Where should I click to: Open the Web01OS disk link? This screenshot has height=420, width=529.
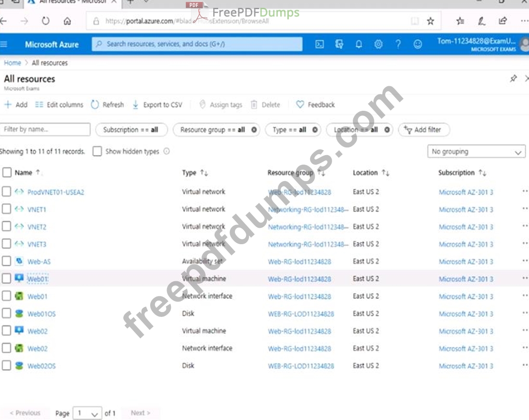click(x=41, y=314)
